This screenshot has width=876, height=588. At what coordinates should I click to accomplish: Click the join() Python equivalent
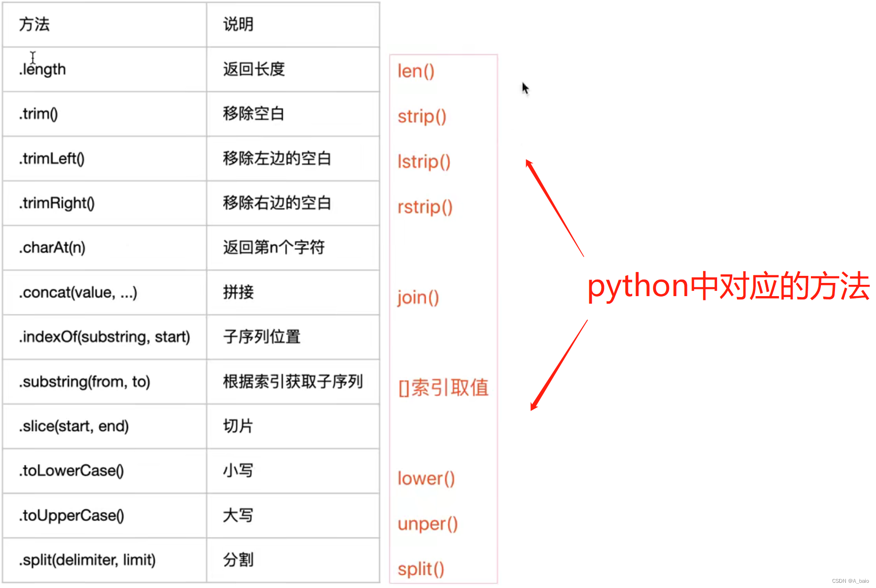coord(418,298)
